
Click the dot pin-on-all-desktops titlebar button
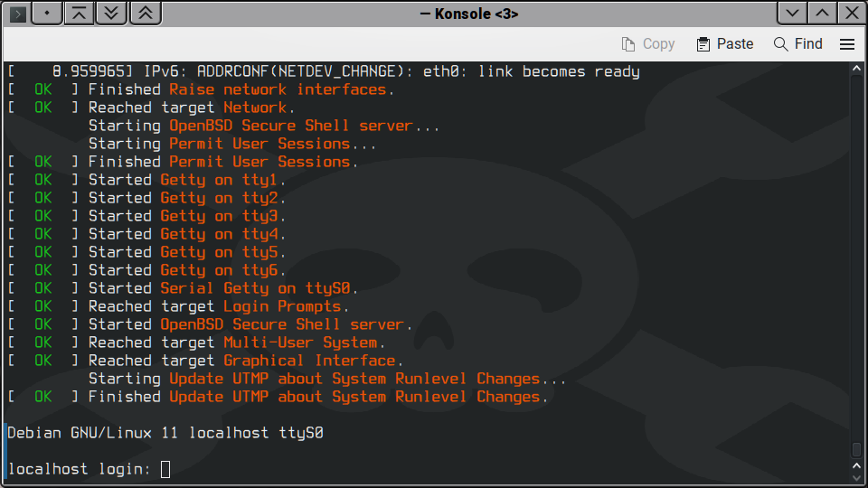point(47,14)
